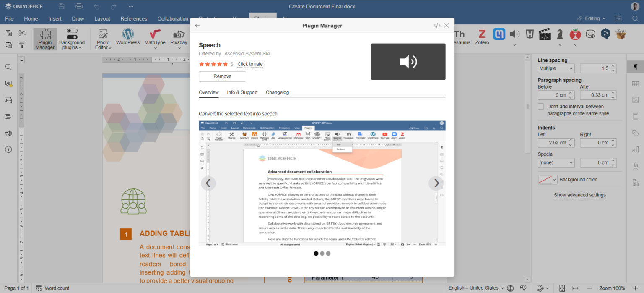
Task: View plugin source code icon in dialog
Action: 437,26
